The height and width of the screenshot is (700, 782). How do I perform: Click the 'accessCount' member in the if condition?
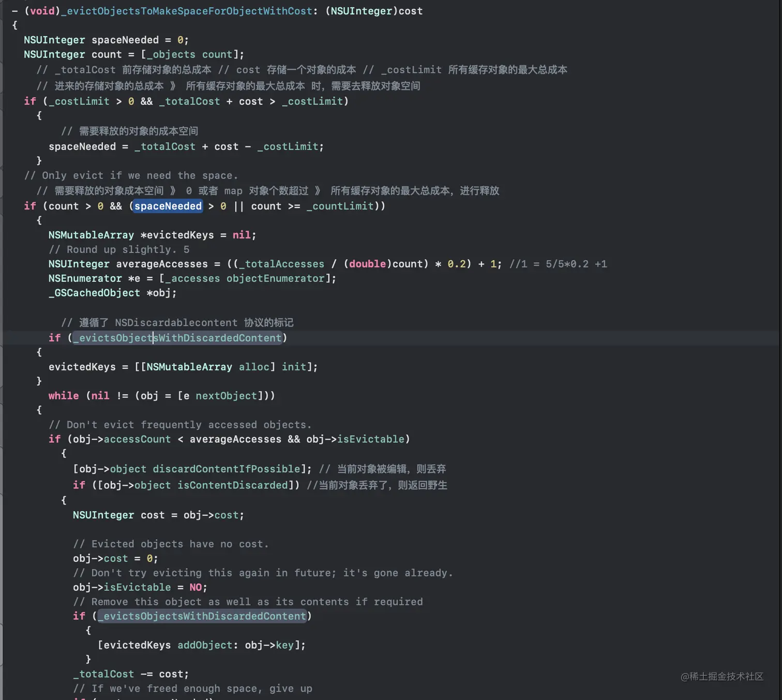point(137,439)
